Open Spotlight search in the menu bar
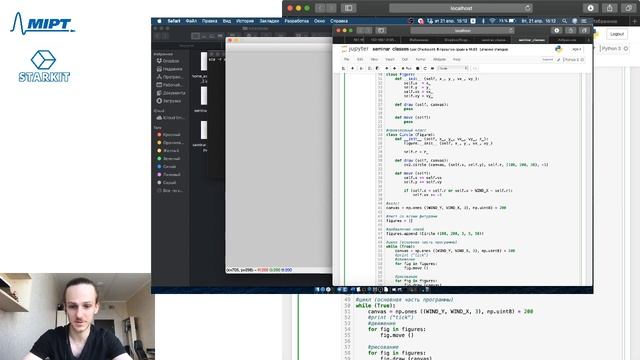 (x=564, y=21)
